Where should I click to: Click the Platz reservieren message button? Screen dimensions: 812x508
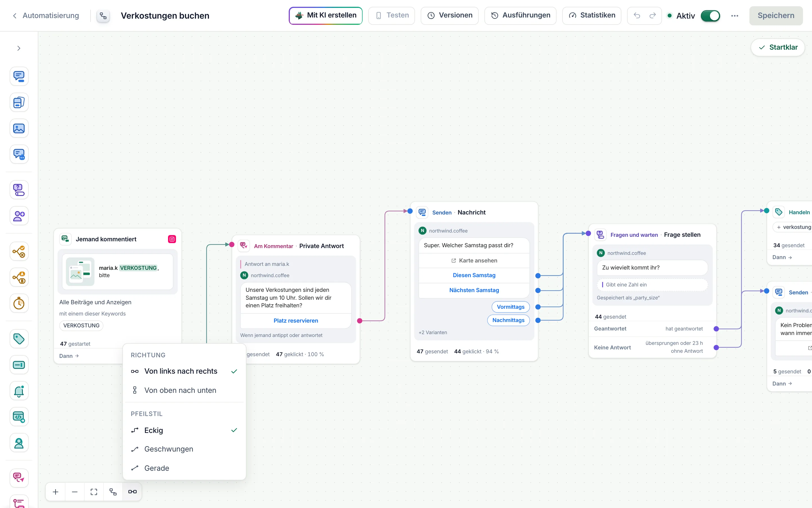point(296,321)
